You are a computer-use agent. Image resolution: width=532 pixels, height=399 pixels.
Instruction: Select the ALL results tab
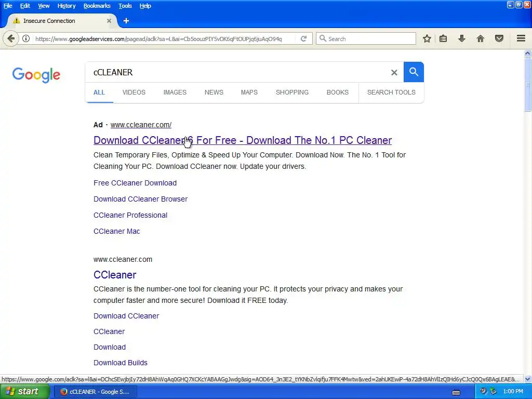(99, 92)
